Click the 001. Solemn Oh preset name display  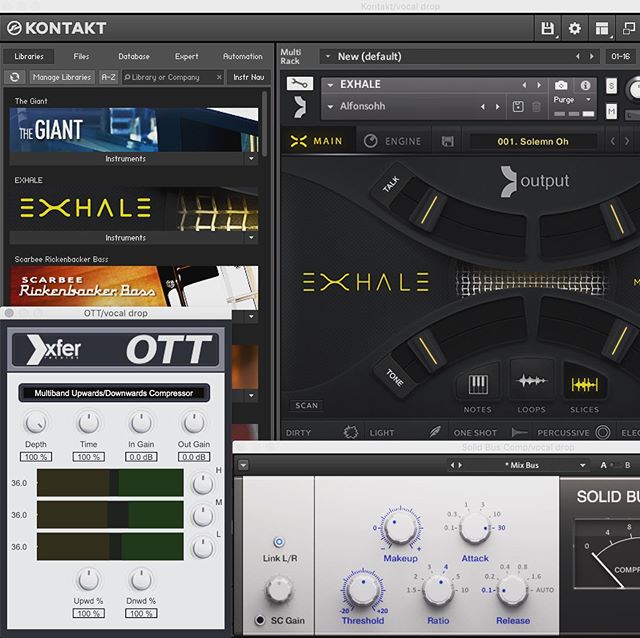coord(533,142)
